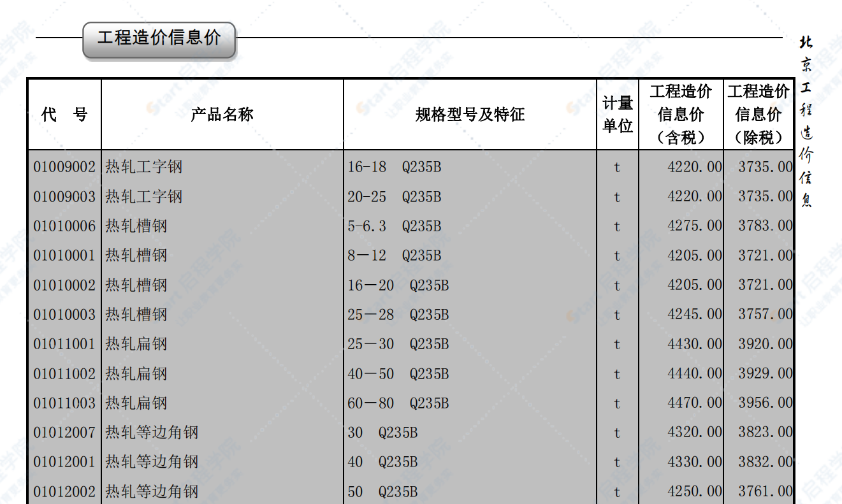Image resolution: width=842 pixels, height=504 pixels.
Task: Select spec cell 25-28 Q235B
Action: [x=398, y=315]
